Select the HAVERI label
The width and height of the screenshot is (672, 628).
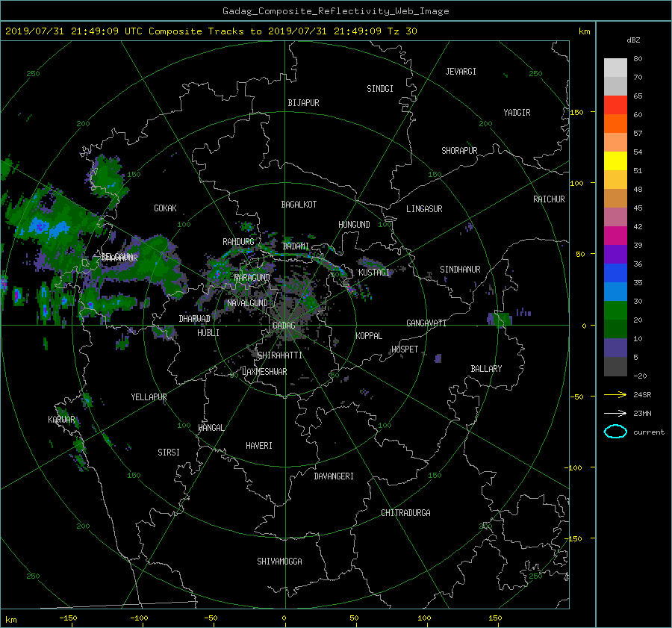[259, 446]
